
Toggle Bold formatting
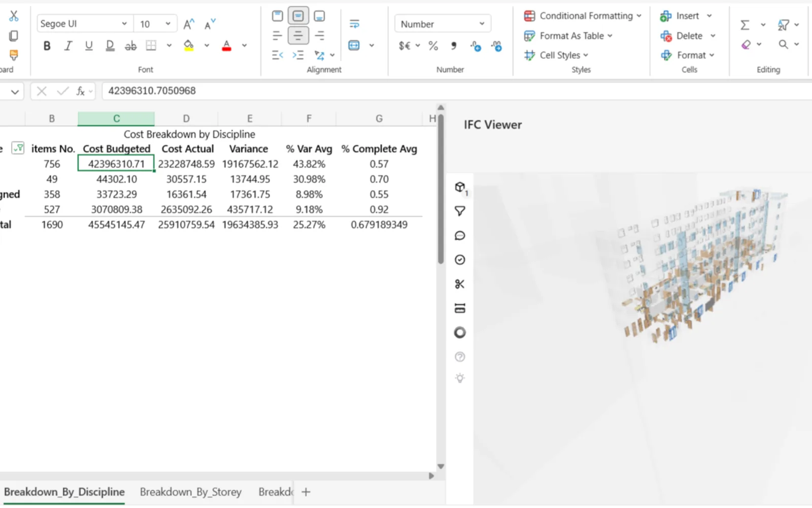coord(47,46)
